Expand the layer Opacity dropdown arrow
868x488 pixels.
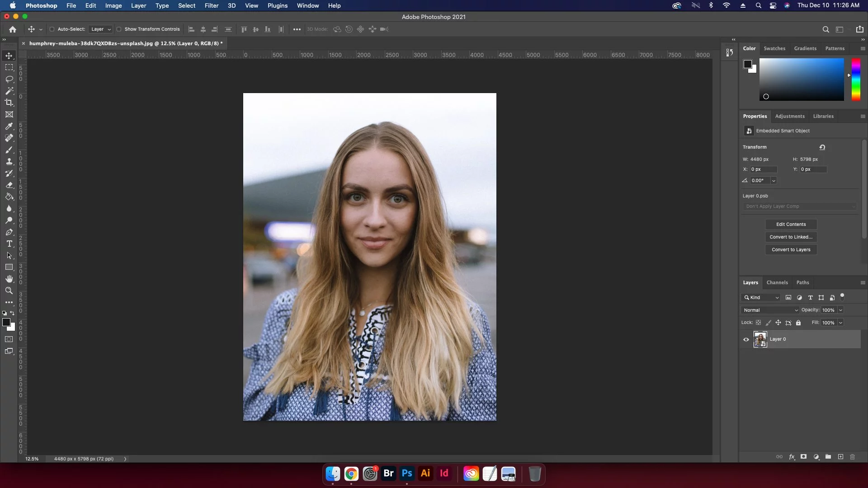pyautogui.click(x=840, y=310)
